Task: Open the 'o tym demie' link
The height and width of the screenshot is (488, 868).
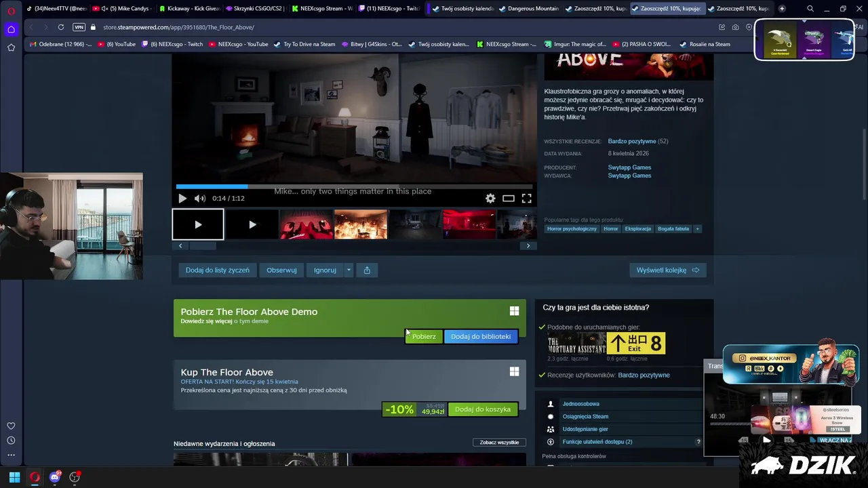Action: [251, 321]
